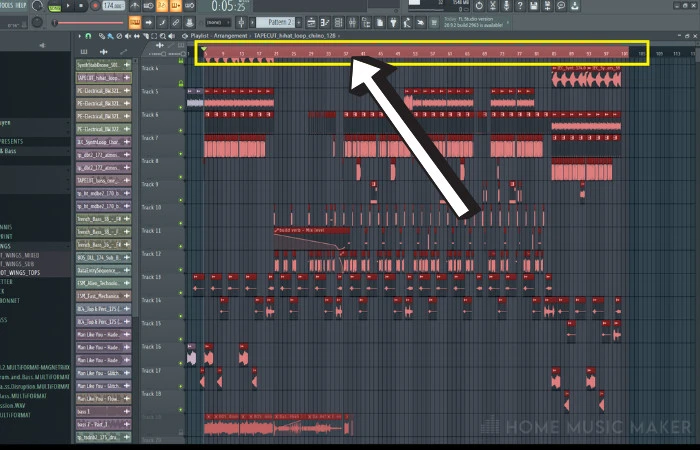Toggle typing keyboard to piano icon

pyautogui.click(x=135, y=22)
